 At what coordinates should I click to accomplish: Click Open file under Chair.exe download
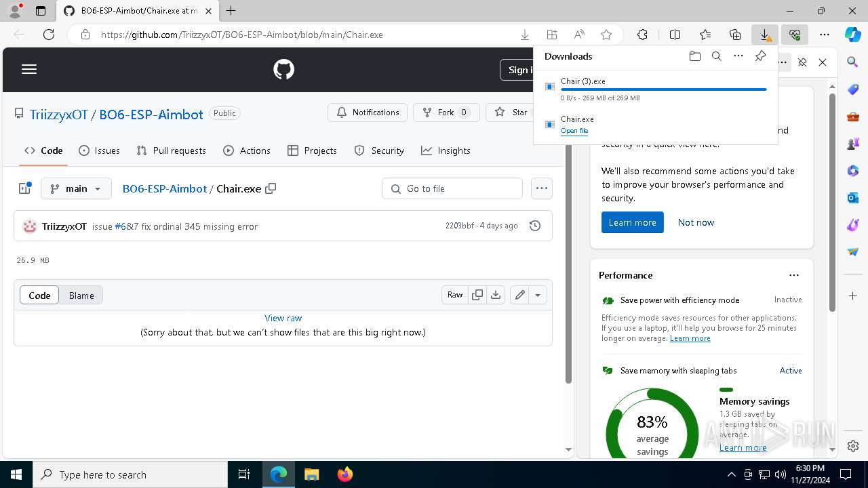tap(574, 131)
